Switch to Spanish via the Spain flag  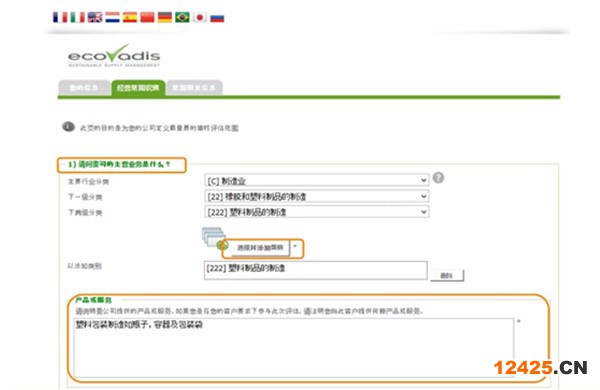pyautogui.click(x=130, y=17)
